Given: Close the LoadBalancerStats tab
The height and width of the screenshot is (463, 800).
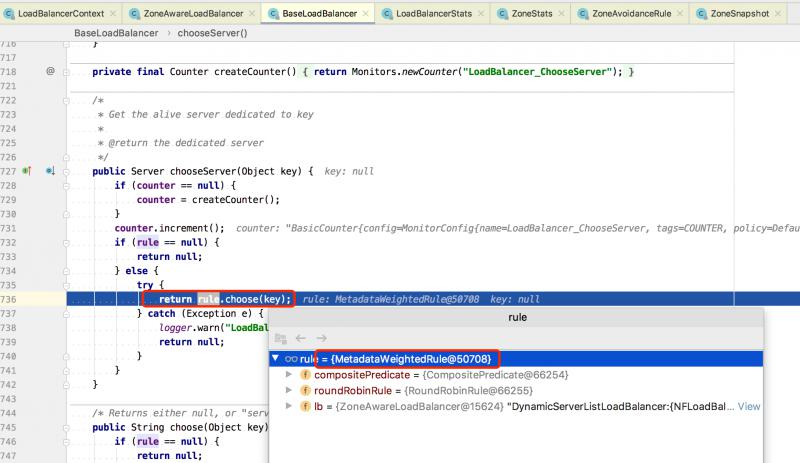Looking at the screenshot, I should pyautogui.click(x=481, y=13).
